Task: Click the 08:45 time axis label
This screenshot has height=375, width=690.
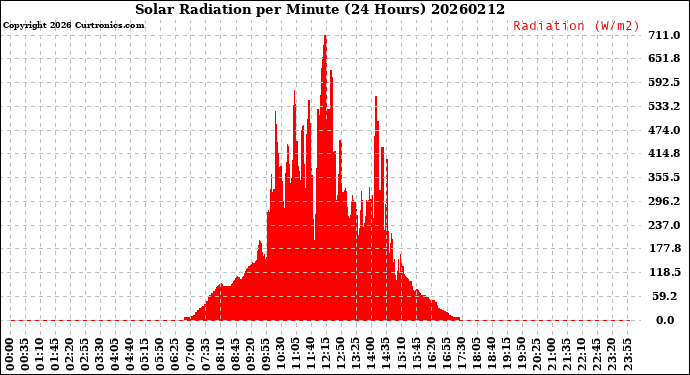Action: tap(235, 355)
